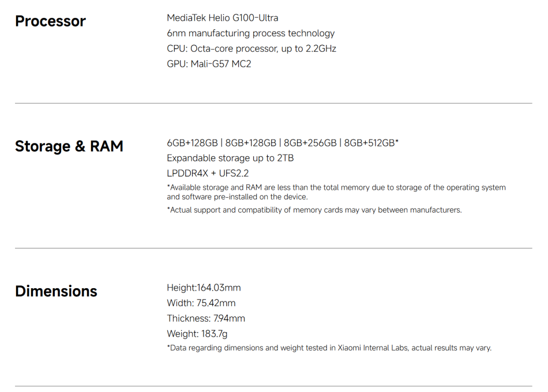
Task: Click the available storage and RAM footnote
Action: 336,192
